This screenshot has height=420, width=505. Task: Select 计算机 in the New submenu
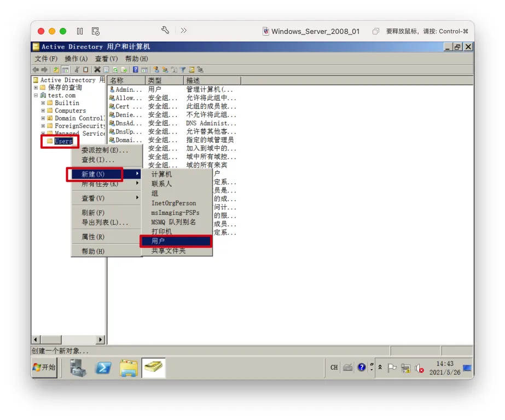177,174
